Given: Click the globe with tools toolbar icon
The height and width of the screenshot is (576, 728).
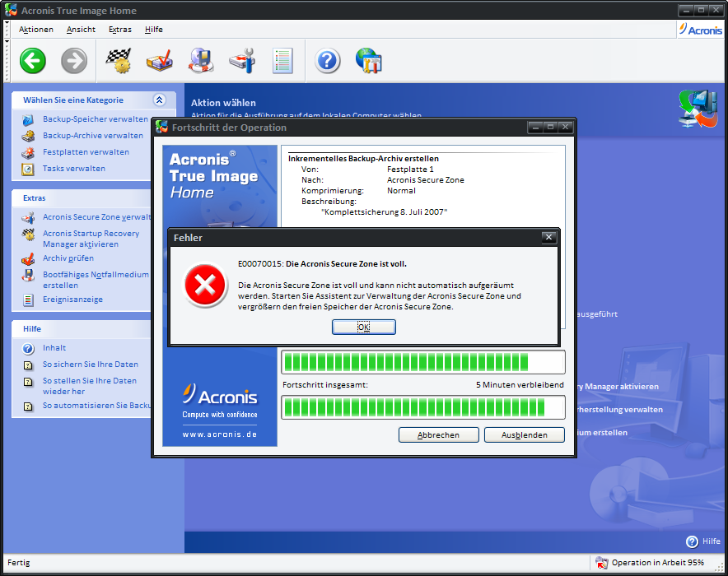Looking at the screenshot, I should (369, 61).
